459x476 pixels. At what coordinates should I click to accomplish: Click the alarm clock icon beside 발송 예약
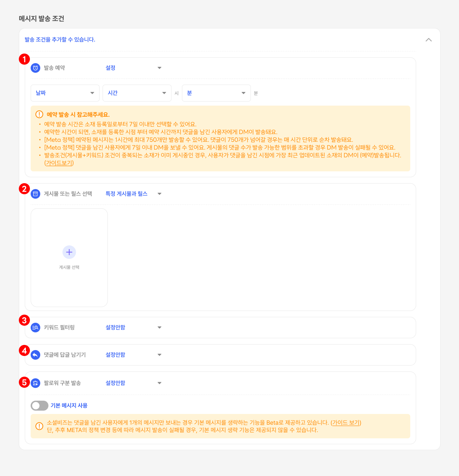tap(35, 68)
